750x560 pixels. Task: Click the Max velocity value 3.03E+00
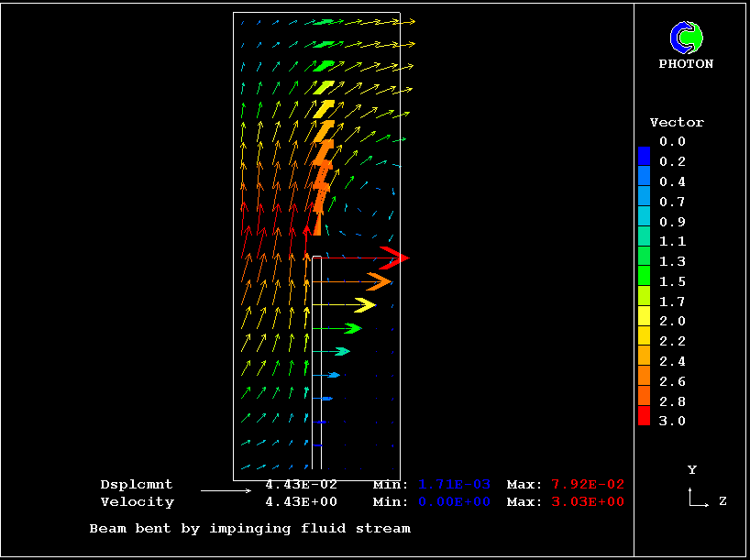tap(587, 501)
